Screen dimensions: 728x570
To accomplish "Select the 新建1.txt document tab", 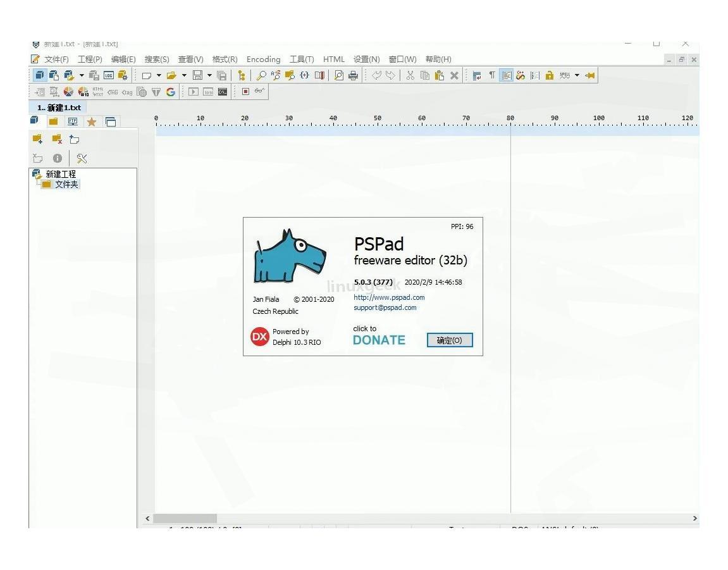I will point(61,108).
